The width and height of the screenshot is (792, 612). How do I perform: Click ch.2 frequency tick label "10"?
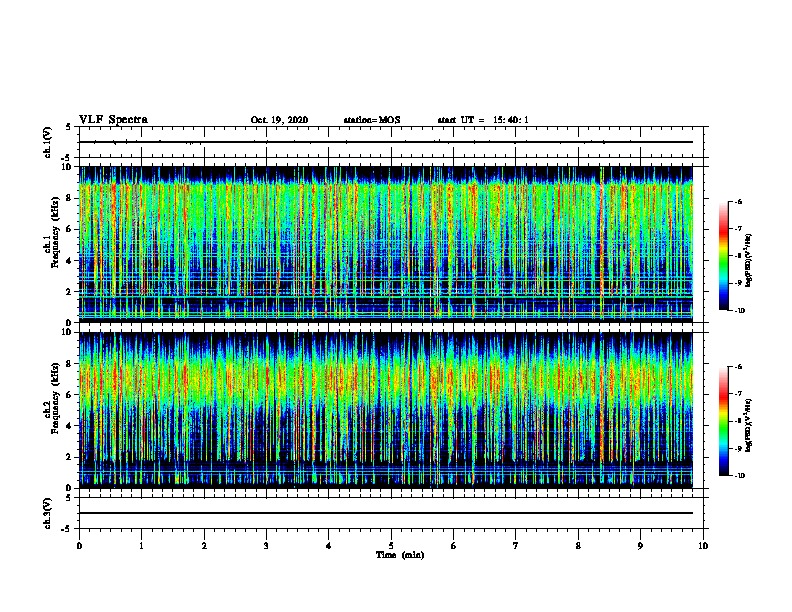point(67,332)
